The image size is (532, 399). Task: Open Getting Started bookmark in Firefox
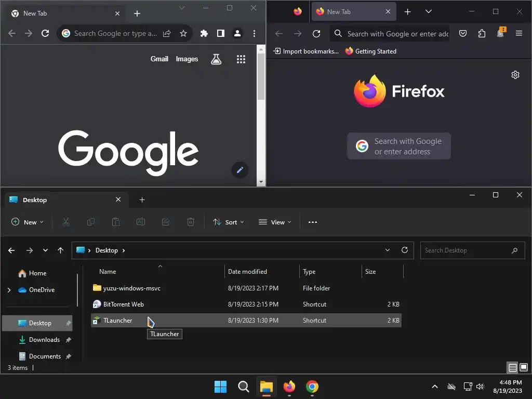point(370,51)
